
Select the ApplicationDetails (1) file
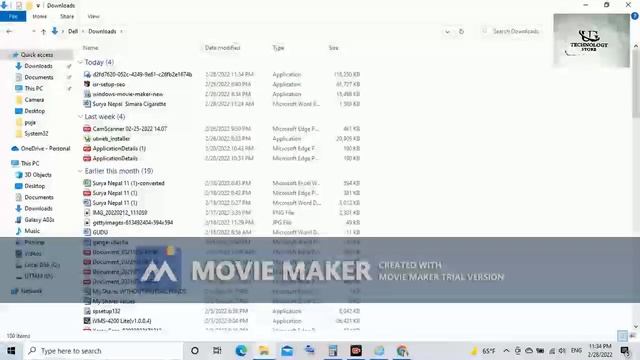(x=119, y=149)
